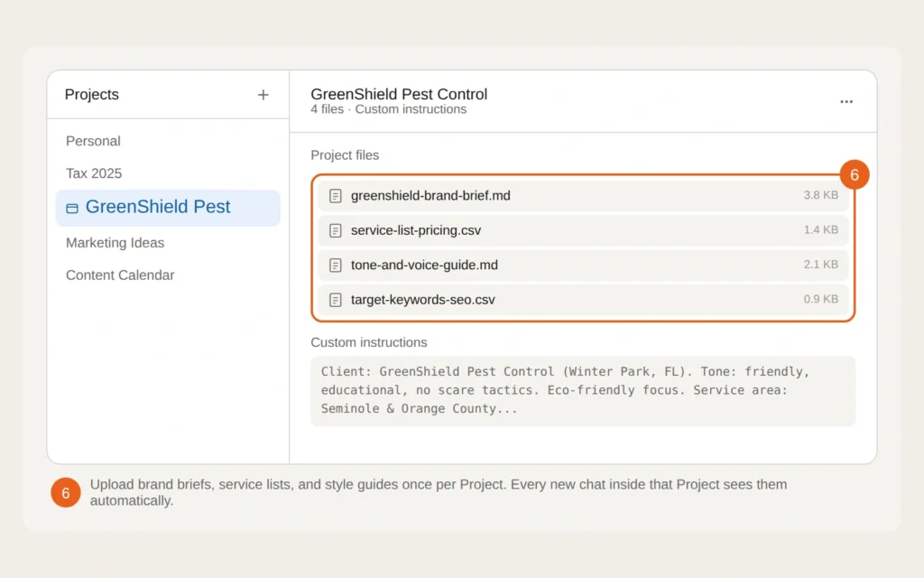Click the folder icon beside GreenShield Pest
The width and height of the screenshot is (924, 578).
[72, 208]
